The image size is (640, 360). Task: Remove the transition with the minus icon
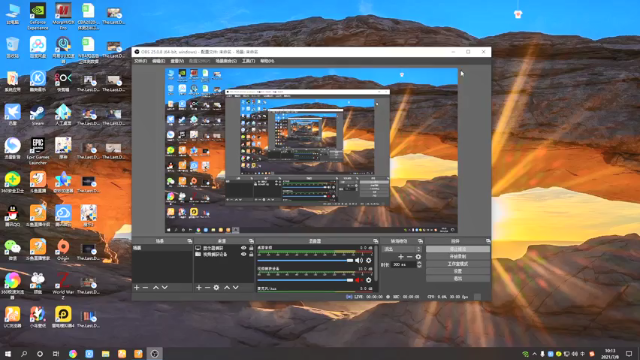click(409, 257)
